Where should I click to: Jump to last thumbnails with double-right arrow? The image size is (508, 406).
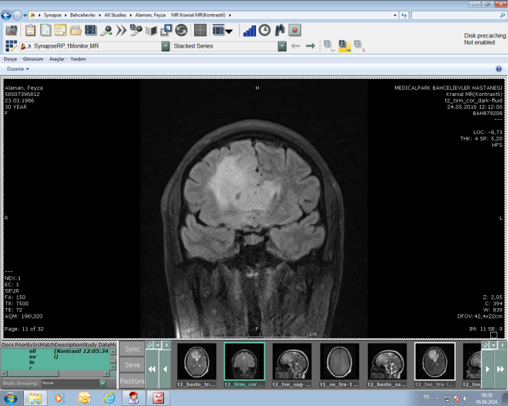(x=500, y=369)
